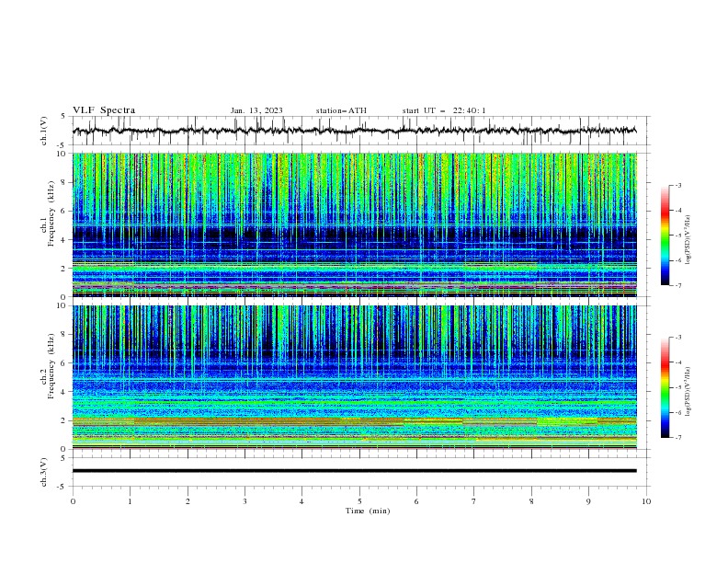728x563 pixels.
Task: Click inside the ch.1 spectrogram panel
Action: click(354, 224)
